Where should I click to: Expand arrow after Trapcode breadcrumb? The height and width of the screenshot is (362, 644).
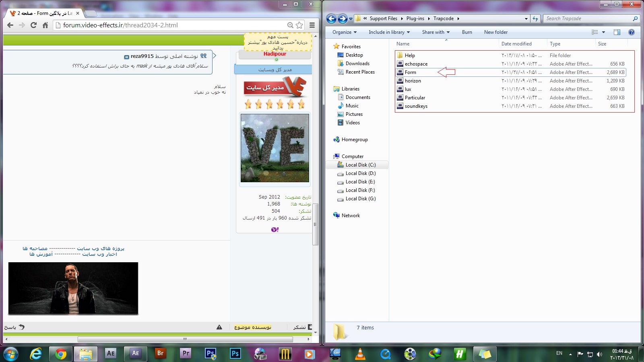[x=458, y=19]
